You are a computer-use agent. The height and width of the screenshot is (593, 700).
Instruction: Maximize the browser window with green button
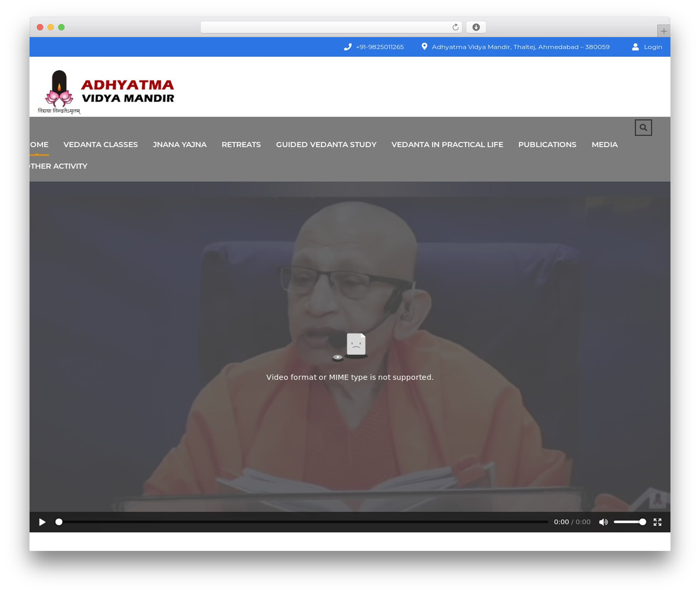click(x=61, y=27)
